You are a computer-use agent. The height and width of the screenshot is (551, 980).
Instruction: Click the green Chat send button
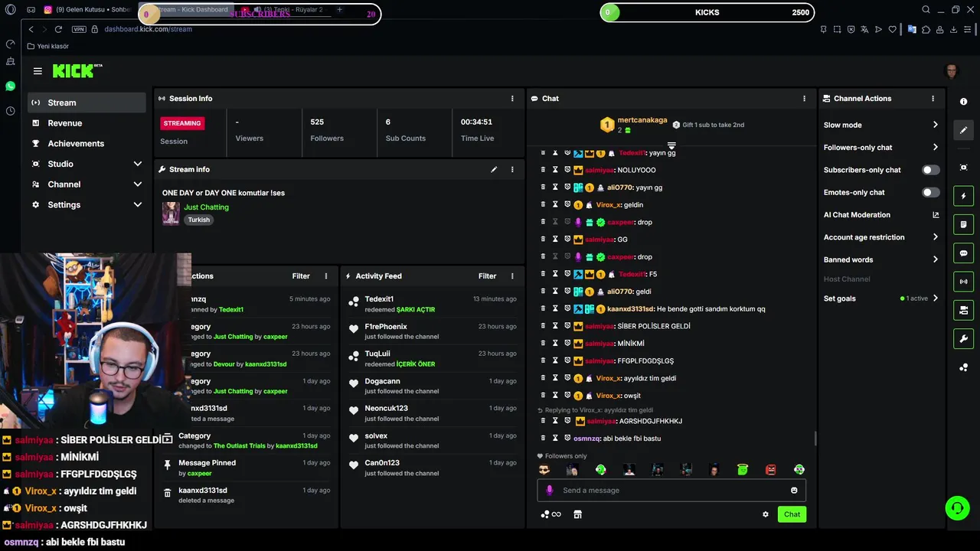point(792,514)
